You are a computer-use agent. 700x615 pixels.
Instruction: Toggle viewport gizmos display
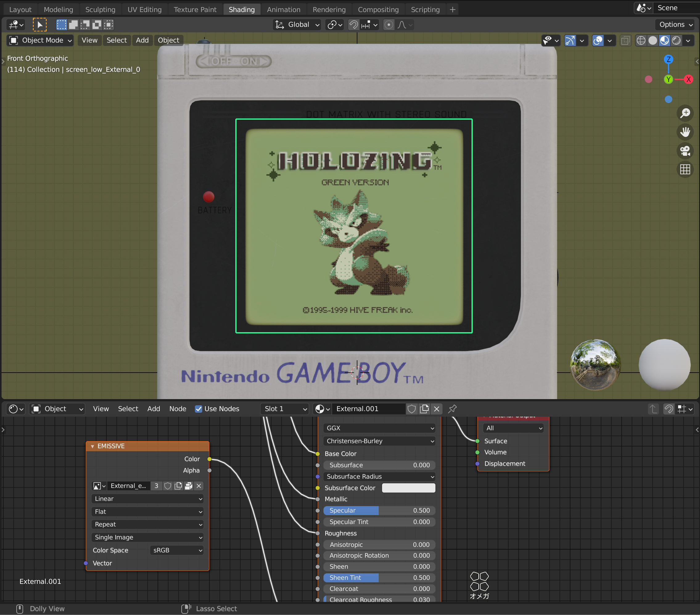570,40
